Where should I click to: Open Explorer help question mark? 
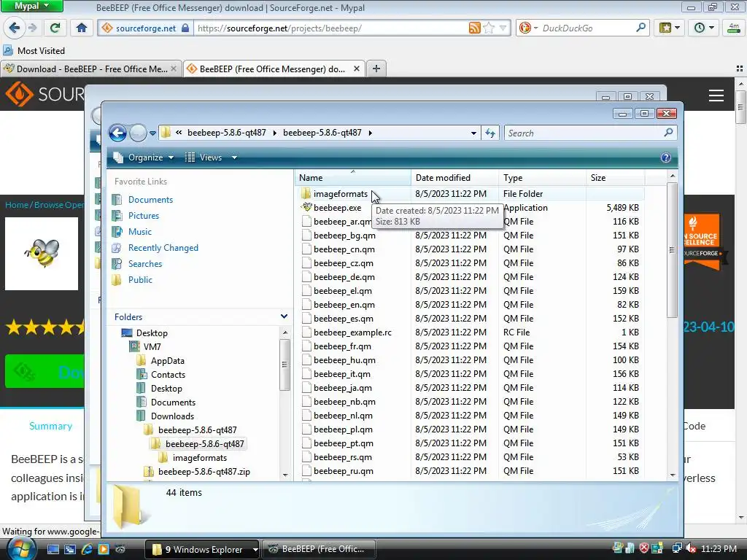[x=666, y=157]
